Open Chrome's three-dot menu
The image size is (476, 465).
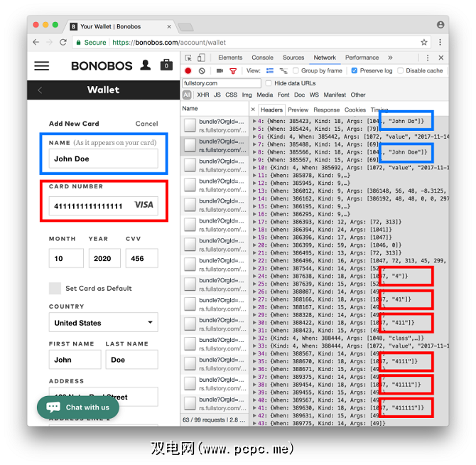[440, 42]
